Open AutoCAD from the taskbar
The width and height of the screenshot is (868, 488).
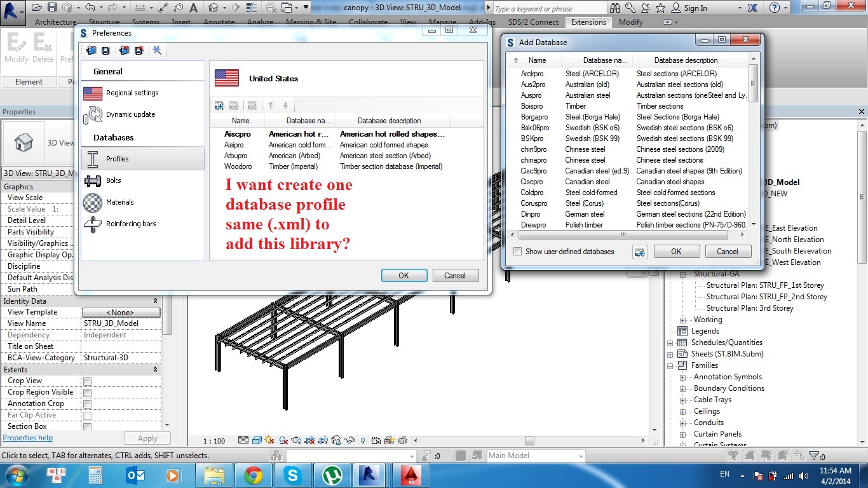point(411,475)
